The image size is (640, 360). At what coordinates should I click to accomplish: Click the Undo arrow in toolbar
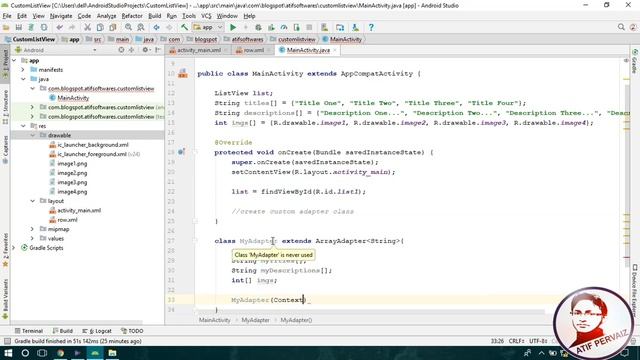point(60,27)
